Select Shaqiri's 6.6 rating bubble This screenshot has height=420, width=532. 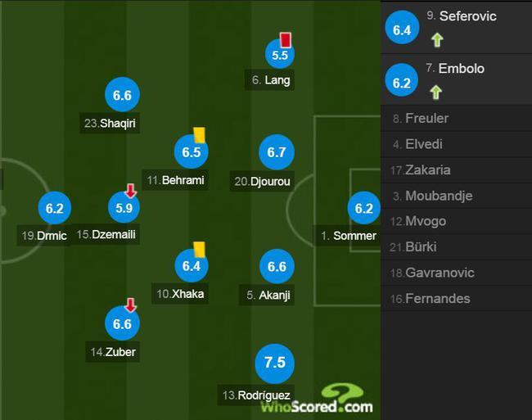point(122,95)
